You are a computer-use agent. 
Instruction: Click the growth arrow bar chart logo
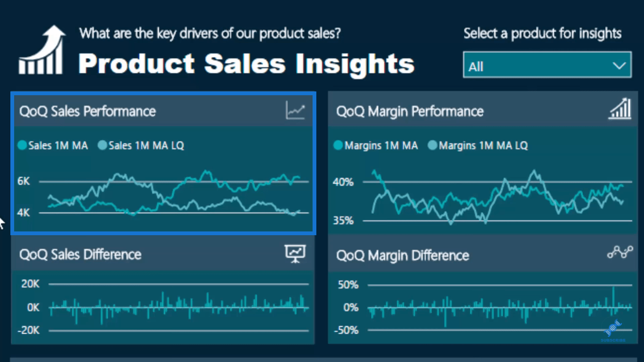[41, 50]
